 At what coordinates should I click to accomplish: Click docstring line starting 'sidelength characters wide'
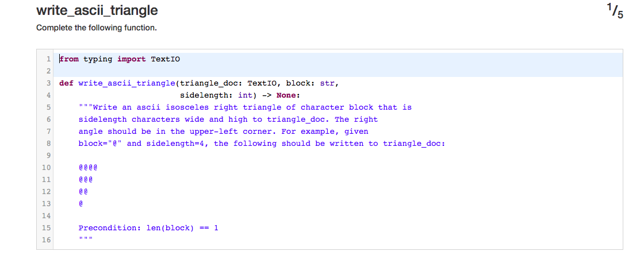pyautogui.click(x=228, y=119)
